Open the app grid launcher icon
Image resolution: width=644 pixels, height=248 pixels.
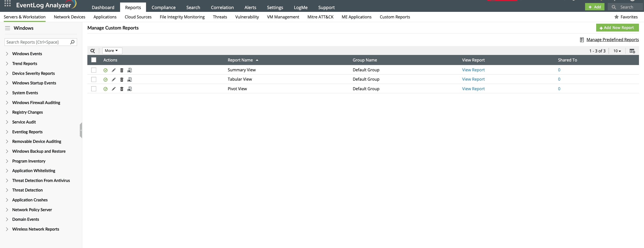point(8,4)
